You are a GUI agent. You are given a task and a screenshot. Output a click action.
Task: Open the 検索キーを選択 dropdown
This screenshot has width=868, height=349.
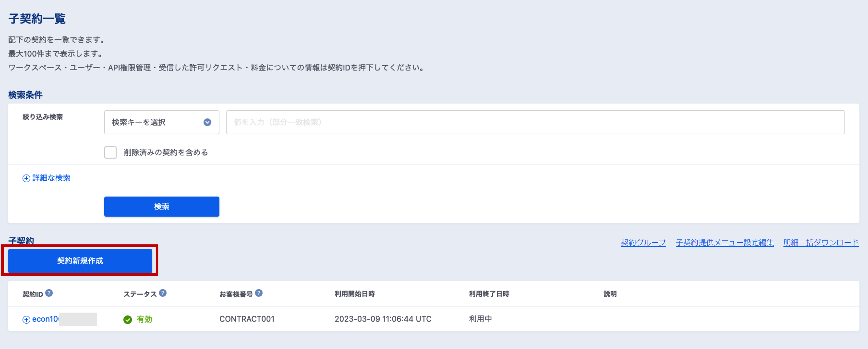(162, 123)
